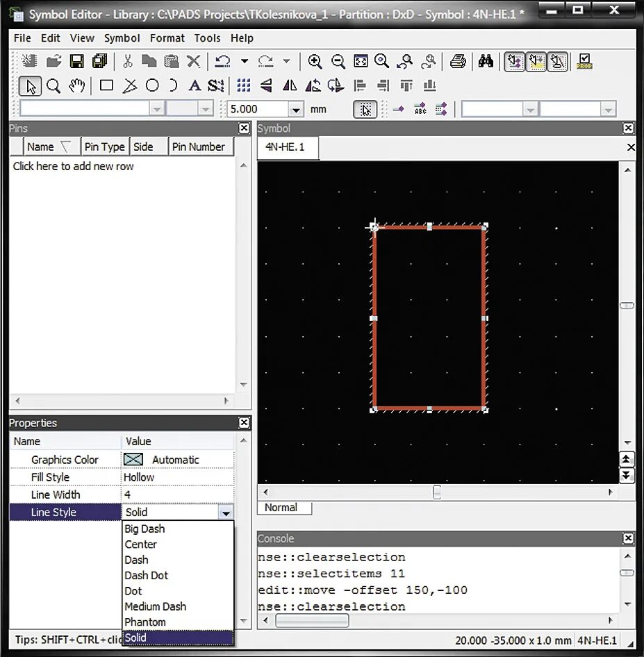644x657 pixels.
Task: Paste from clipboard with the Paste icon
Action: 172,61
